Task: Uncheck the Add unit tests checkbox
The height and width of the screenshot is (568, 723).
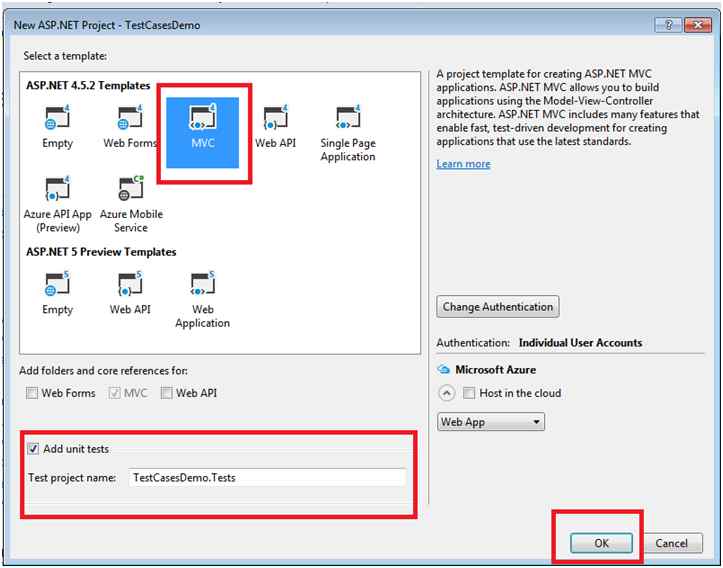Action: click(x=33, y=449)
